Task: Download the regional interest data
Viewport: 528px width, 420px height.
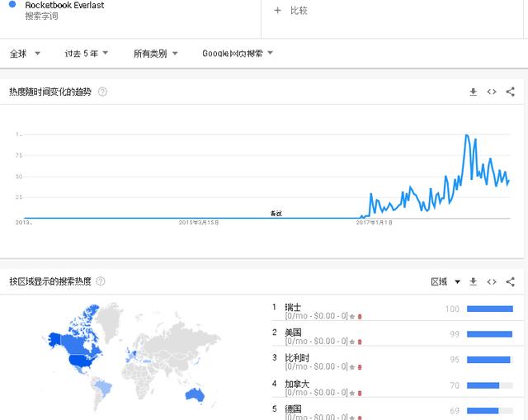Action: [x=473, y=281]
